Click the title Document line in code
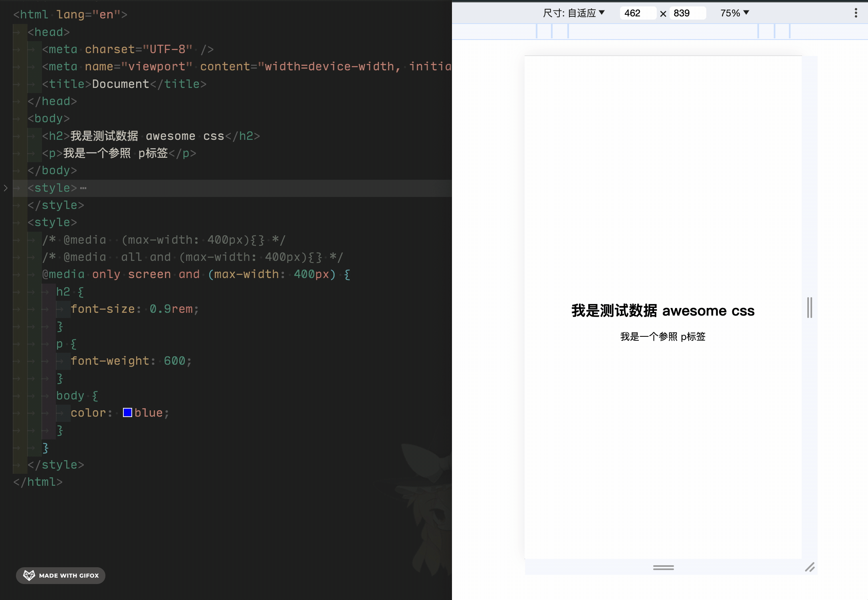868x600 pixels. pyautogui.click(x=124, y=84)
